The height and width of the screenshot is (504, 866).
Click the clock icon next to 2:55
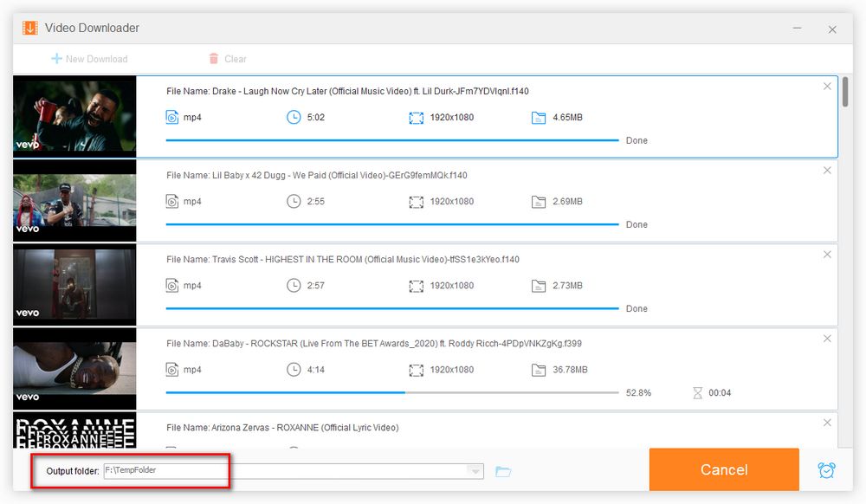click(x=294, y=202)
